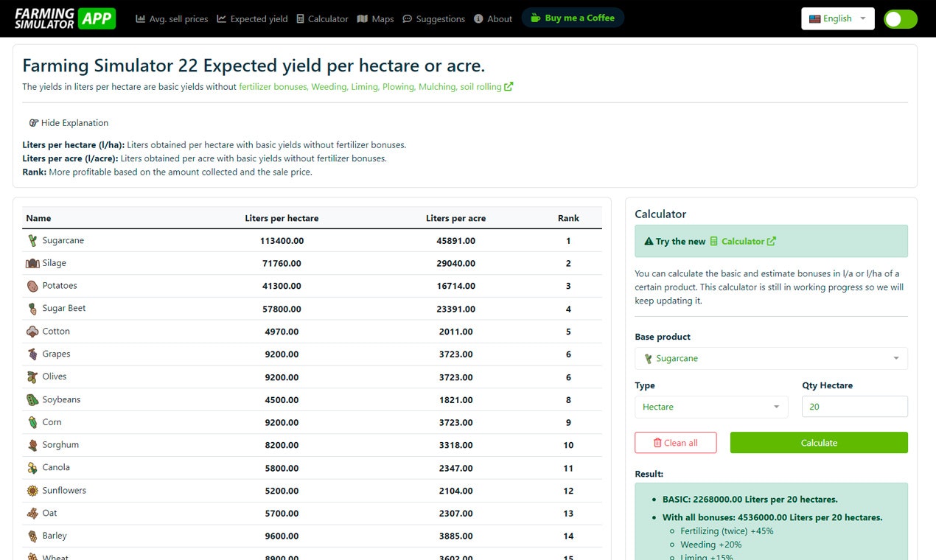Image resolution: width=936 pixels, height=560 pixels.
Task: Open About page
Action: [493, 19]
